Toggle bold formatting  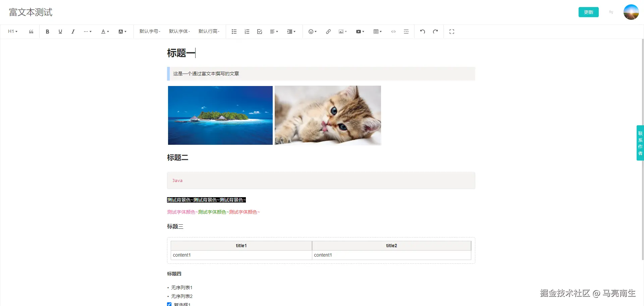(x=47, y=31)
